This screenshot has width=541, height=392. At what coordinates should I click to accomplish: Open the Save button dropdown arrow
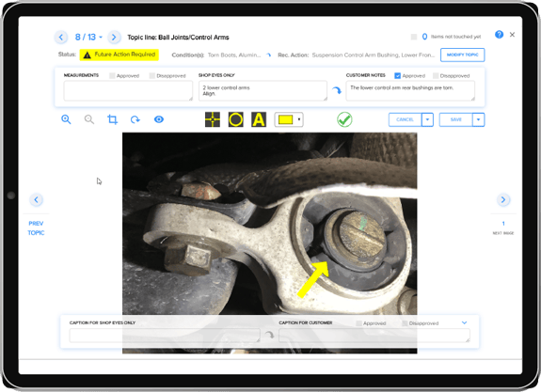(478, 119)
